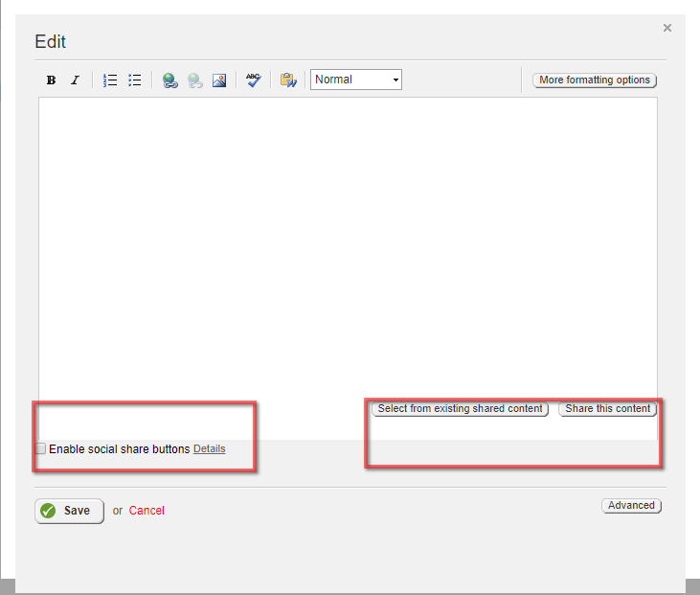Insert a bulleted list
Screen dimensions: 700x595
[134, 80]
